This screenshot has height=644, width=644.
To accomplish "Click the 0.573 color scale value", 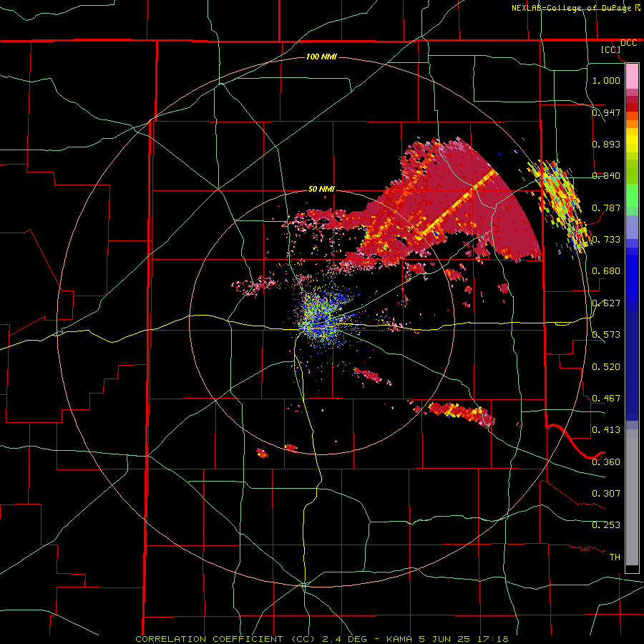I will click(x=606, y=334).
